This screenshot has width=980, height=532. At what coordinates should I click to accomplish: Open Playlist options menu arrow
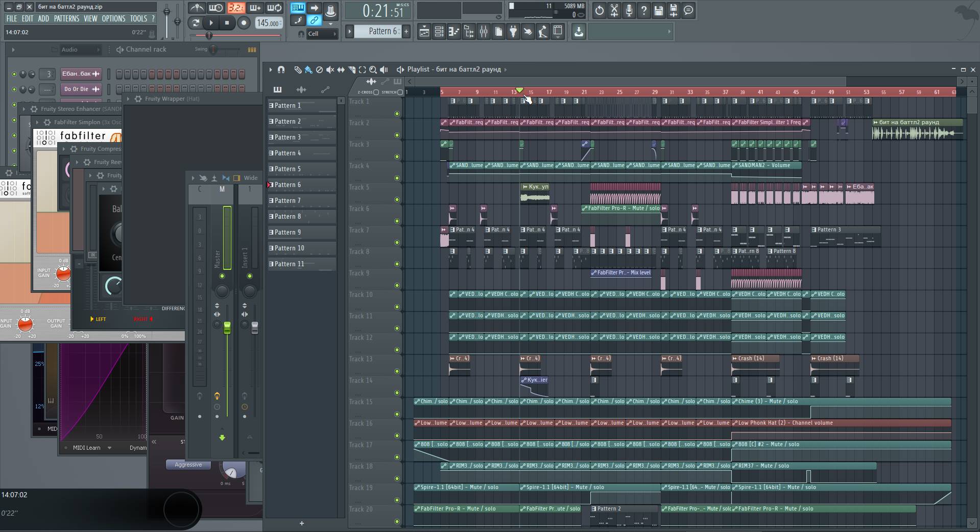[x=271, y=70]
